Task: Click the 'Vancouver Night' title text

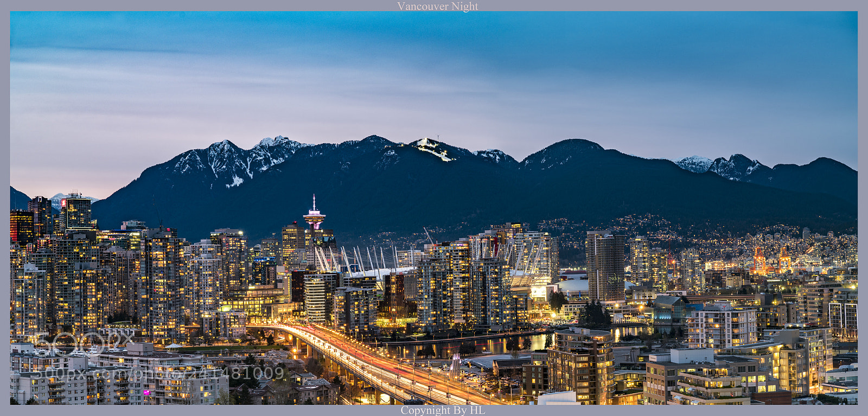Action: pyautogui.click(x=438, y=6)
